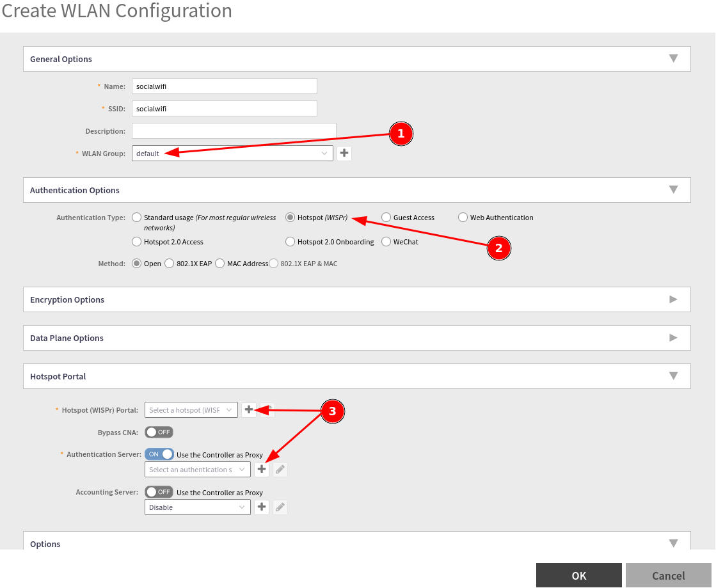This screenshot has height=588, width=716.
Task: Add new Hotspot (WISPr) Portal with plus icon
Action: coord(249,410)
